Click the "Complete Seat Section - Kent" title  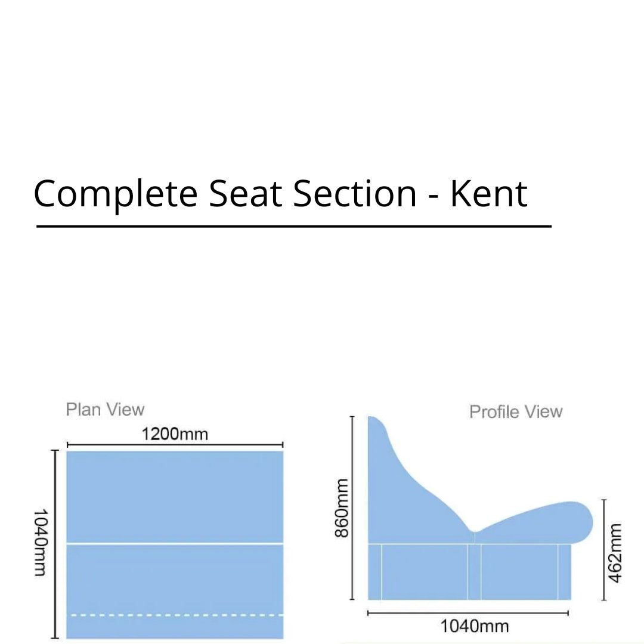(280, 194)
